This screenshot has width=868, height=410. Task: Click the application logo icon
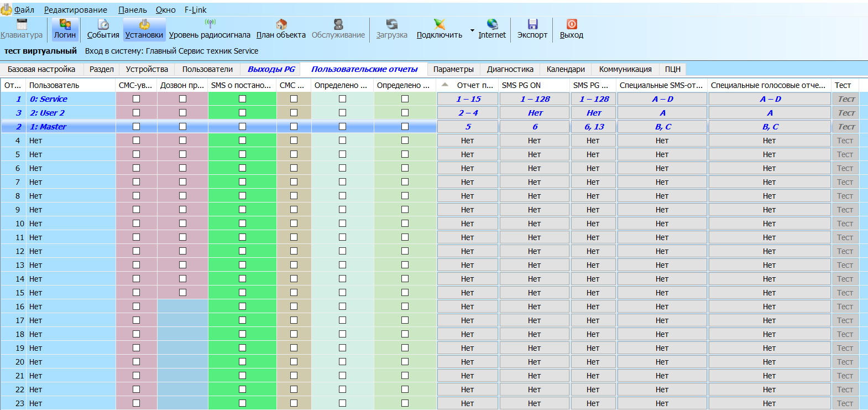tap(6, 9)
